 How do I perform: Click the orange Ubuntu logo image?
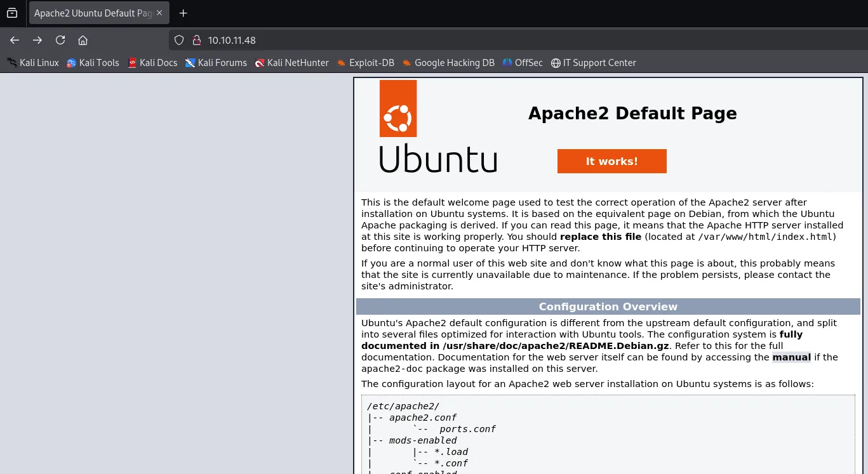coord(398,109)
